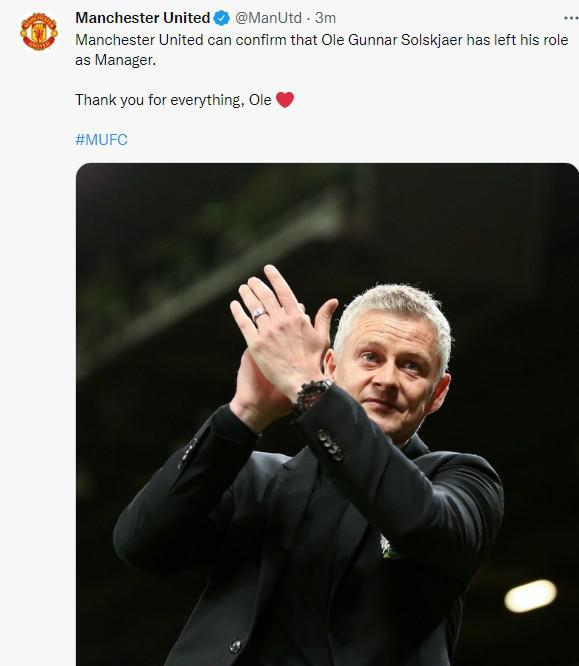This screenshot has width=579, height=666.
Task: Open the Manchester United profile avatar crest
Action: point(39,32)
